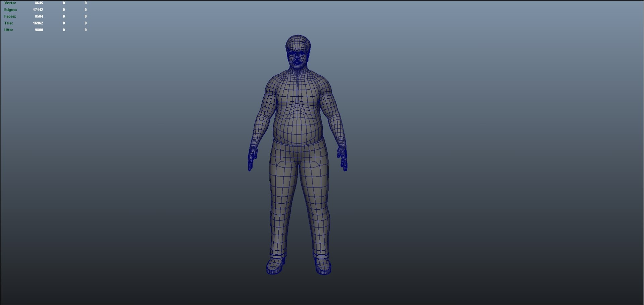Click the 'Faces:' label in the poly count HUD
The height and width of the screenshot is (305, 644).
click(10, 16)
